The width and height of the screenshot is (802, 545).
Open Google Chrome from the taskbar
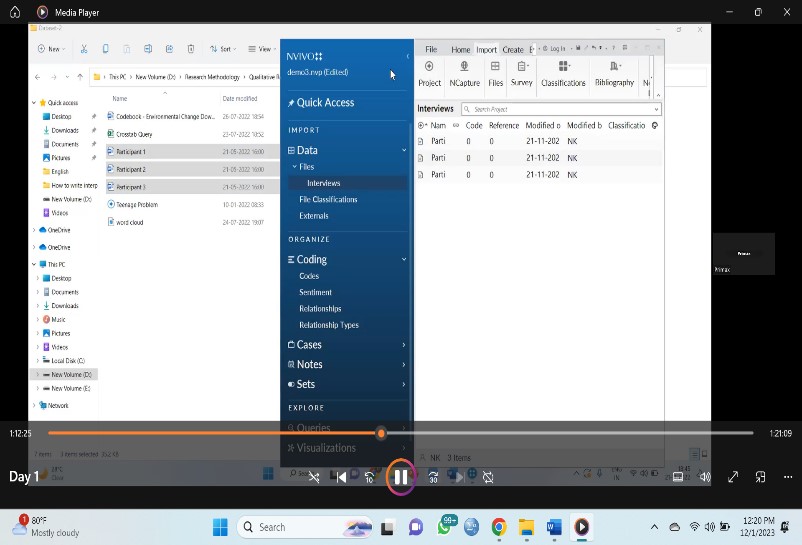[x=499, y=527]
